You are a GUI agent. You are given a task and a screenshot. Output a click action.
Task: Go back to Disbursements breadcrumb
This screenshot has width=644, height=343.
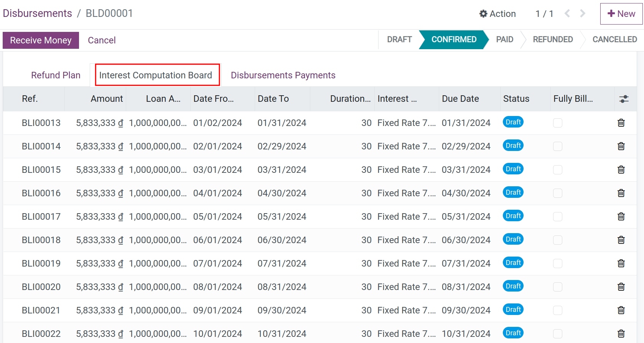click(38, 13)
